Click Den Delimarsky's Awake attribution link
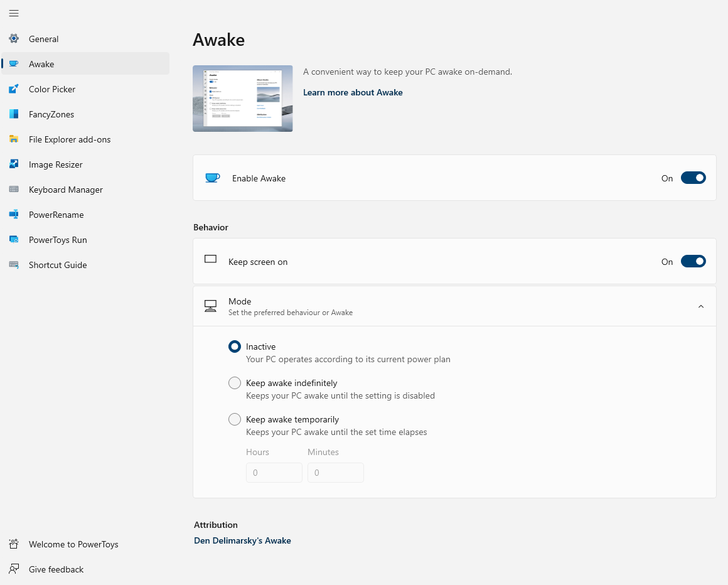728x585 pixels. (242, 540)
